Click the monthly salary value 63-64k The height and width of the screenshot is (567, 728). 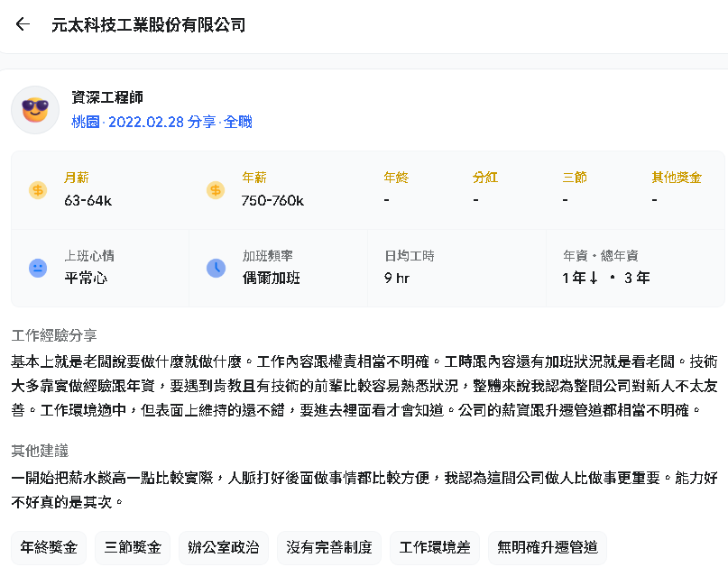pos(88,200)
